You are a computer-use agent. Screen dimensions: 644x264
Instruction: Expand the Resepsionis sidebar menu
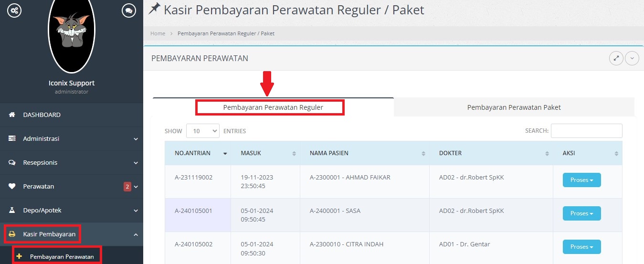click(x=72, y=163)
